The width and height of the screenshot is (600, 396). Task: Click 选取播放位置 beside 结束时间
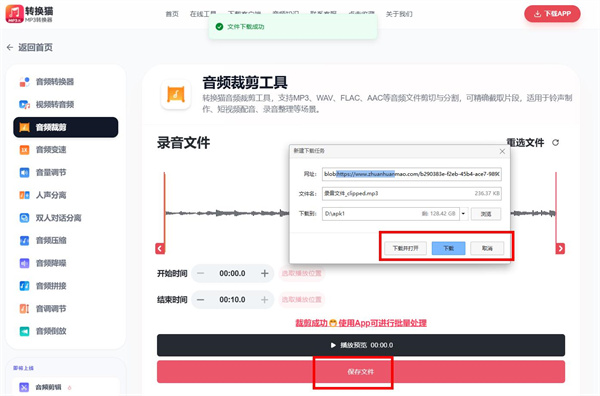coord(302,299)
